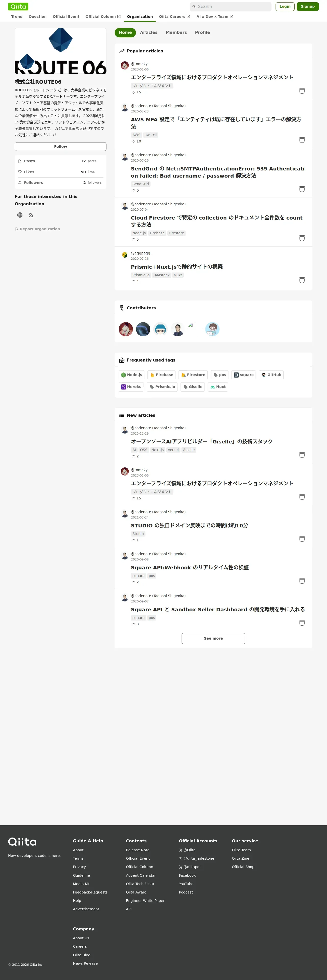Click the Heroku tag

pyautogui.click(x=131, y=387)
